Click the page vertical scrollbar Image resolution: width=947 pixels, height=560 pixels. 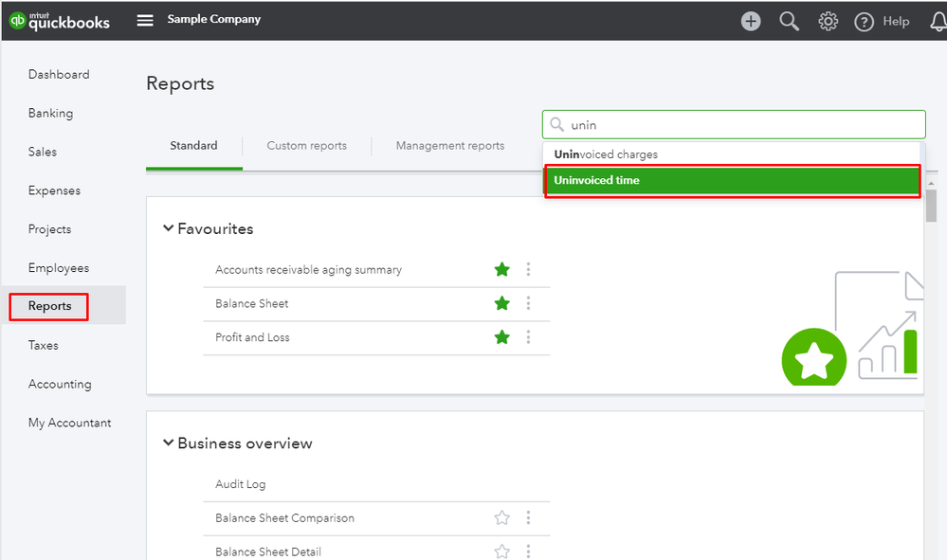(931, 206)
